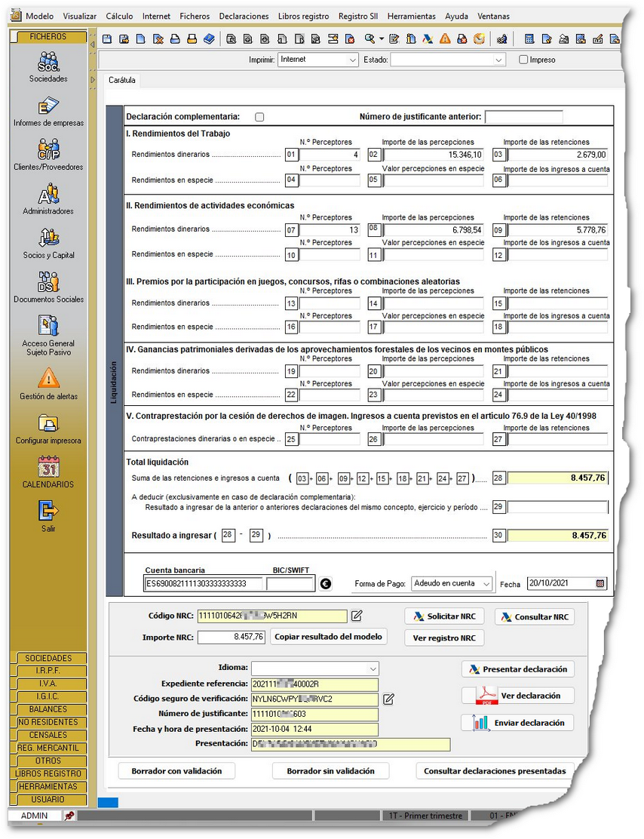Click the Ver declaración PDF button
Screen dimensions: 644x839
(518, 696)
